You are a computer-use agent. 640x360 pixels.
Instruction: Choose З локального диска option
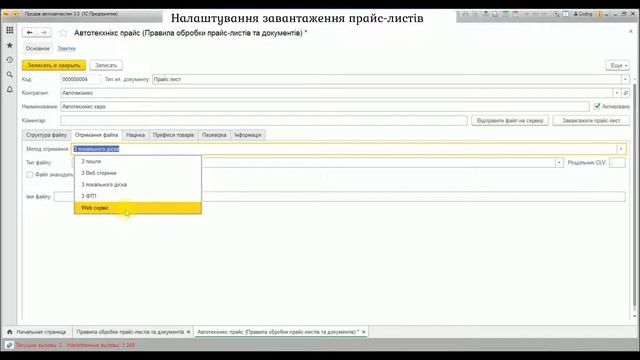(x=138, y=184)
